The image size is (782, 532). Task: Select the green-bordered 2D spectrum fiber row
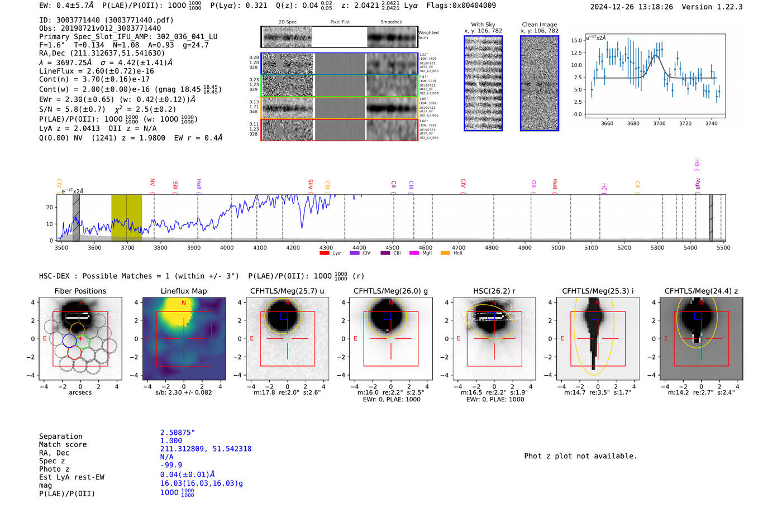[340, 86]
